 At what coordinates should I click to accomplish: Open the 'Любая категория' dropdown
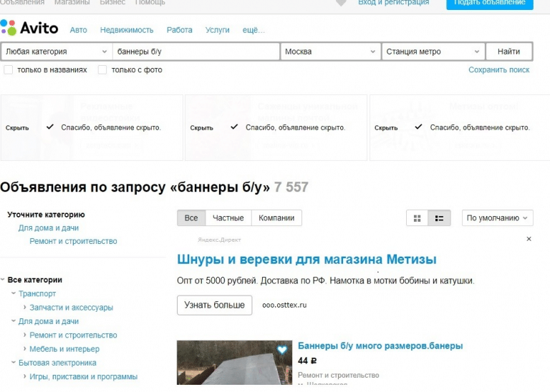pyautogui.click(x=57, y=52)
